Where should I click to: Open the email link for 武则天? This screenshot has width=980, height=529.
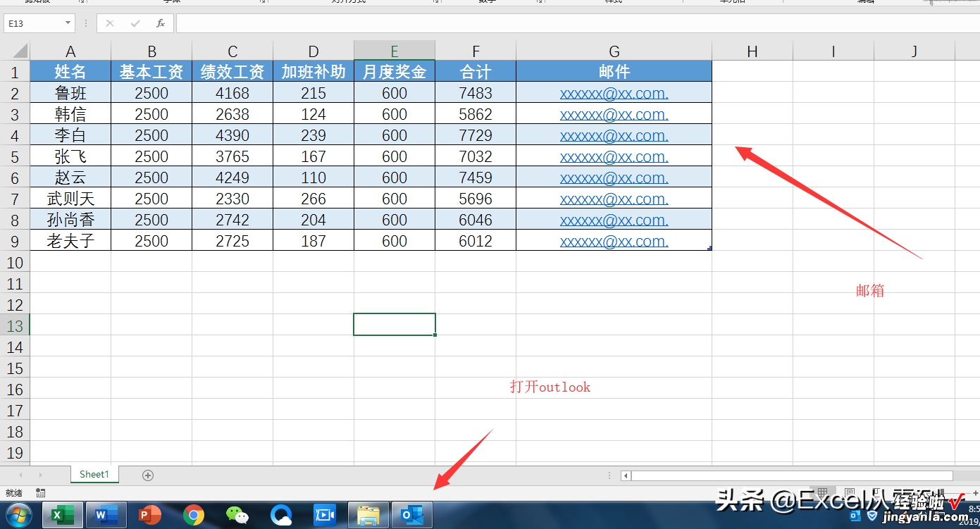point(614,199)
